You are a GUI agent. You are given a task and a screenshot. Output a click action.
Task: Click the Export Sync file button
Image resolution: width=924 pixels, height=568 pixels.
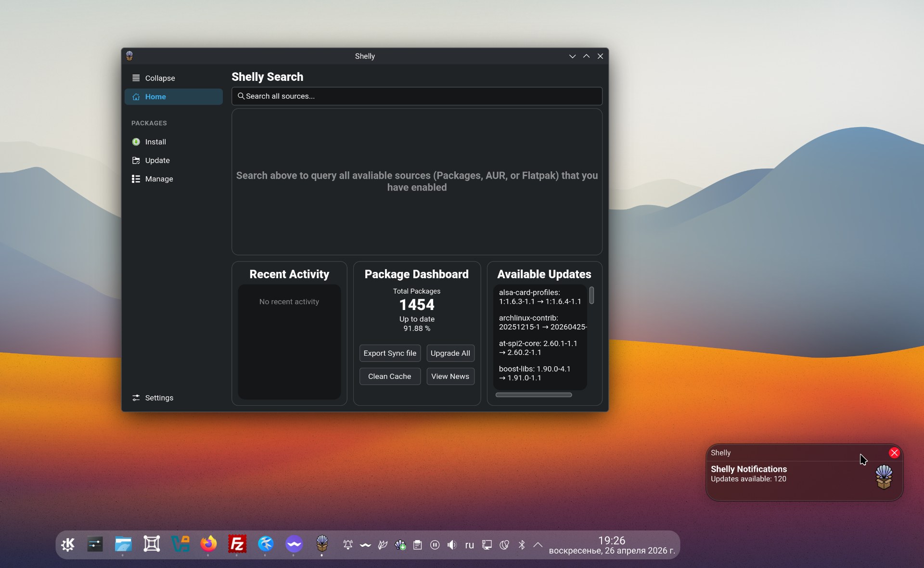[390, 353]
